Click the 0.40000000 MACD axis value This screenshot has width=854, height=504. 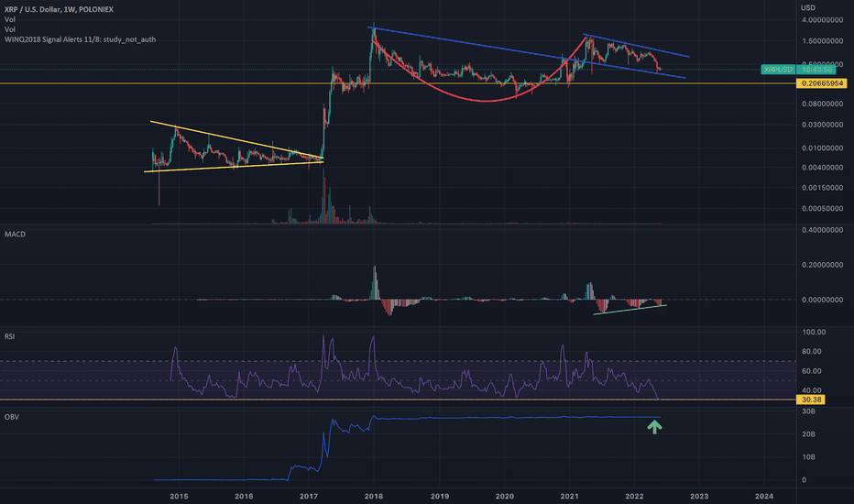822,230
